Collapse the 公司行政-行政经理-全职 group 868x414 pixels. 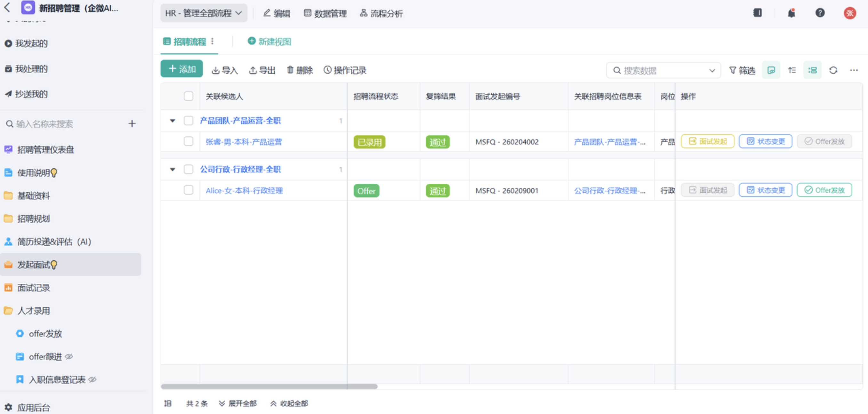(172, 169)
